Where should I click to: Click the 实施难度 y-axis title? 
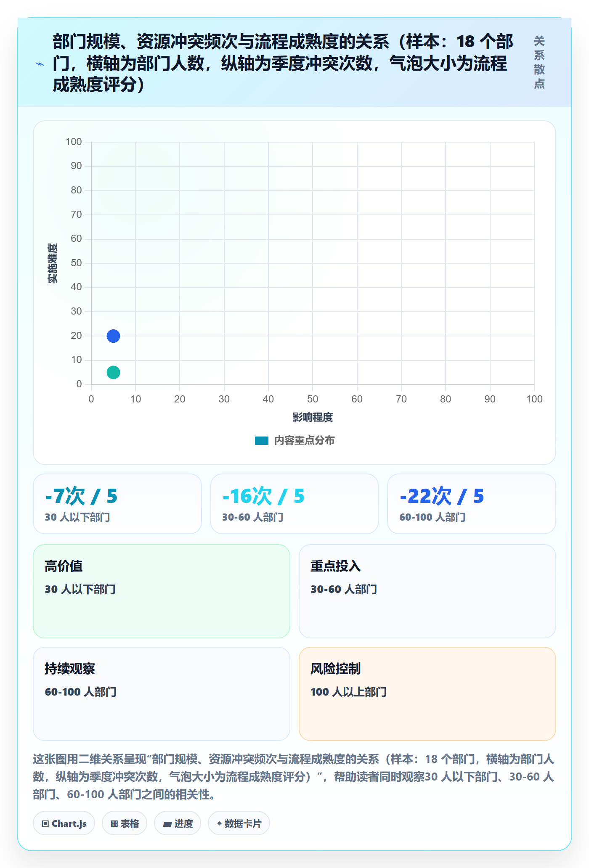tap(53, 263)
